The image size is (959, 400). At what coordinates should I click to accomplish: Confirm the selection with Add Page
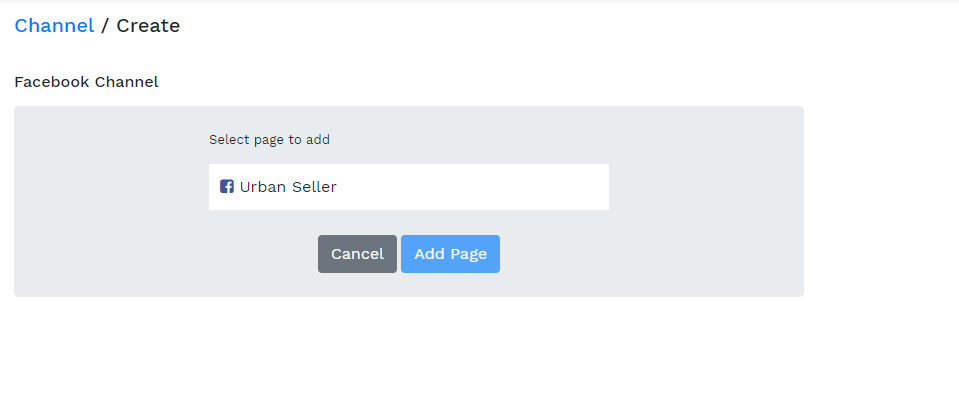pyautogui.click(x=450, y=254)
